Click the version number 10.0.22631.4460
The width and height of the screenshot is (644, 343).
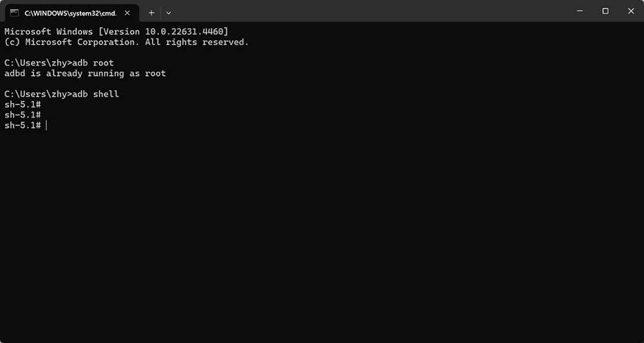pyautogui.click(x=184, y=32)
